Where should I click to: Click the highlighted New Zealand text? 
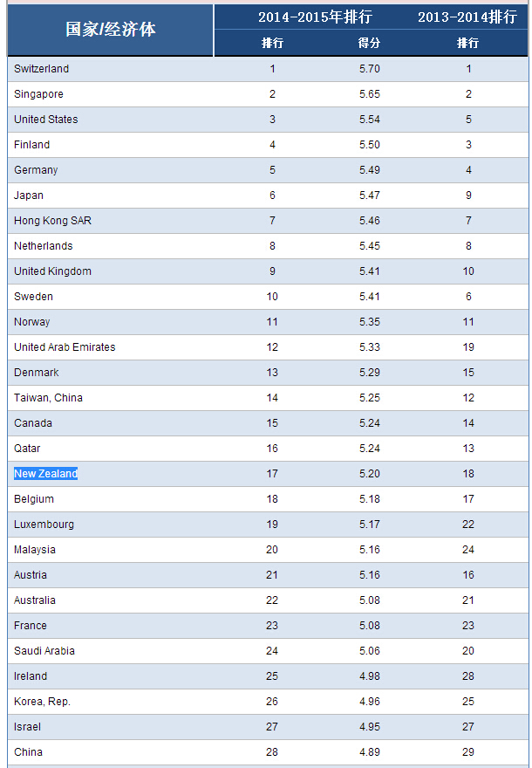point(45,474)
